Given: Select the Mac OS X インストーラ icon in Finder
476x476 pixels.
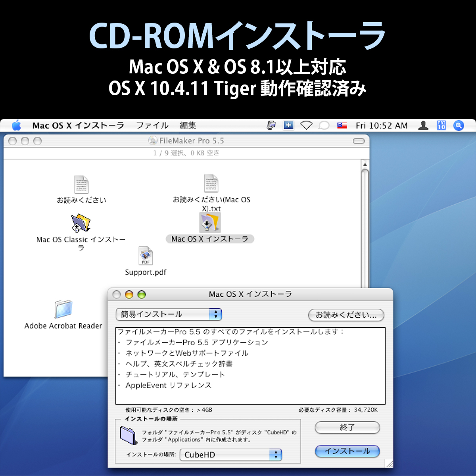Looking at the screenshot, I should [210, 223].
